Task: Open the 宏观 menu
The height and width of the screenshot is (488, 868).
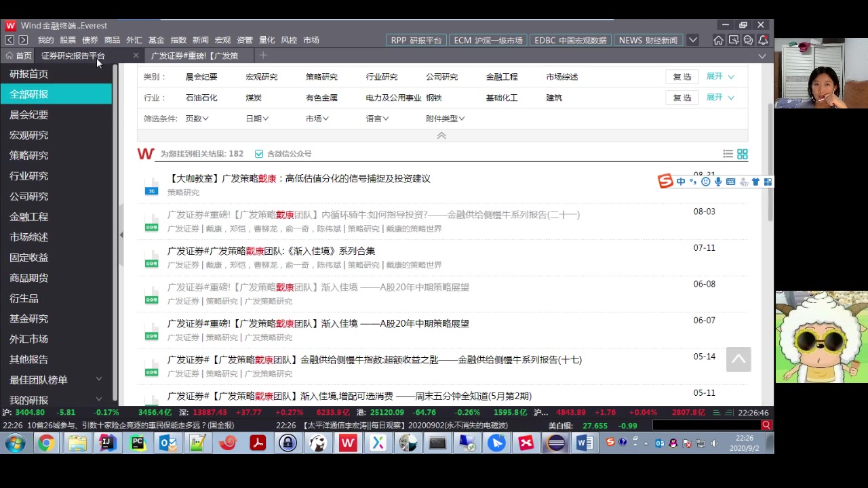Action: pyautogui.click(x=222, y=40)
